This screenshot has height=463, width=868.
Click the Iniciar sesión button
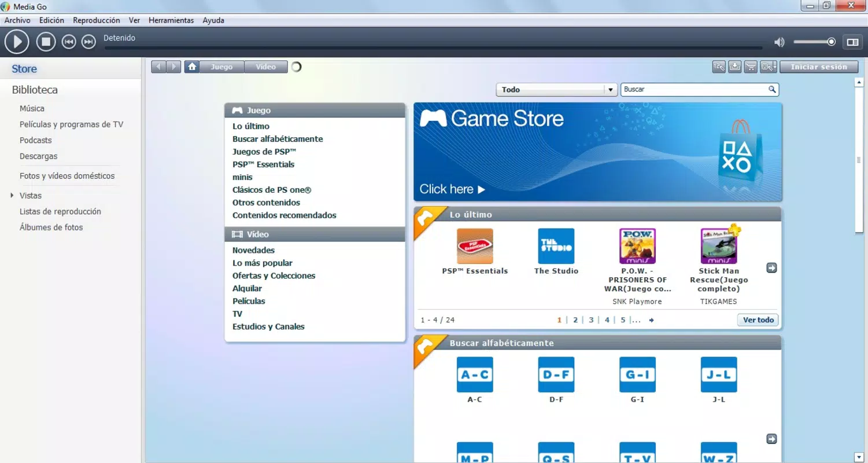point(819,67)
